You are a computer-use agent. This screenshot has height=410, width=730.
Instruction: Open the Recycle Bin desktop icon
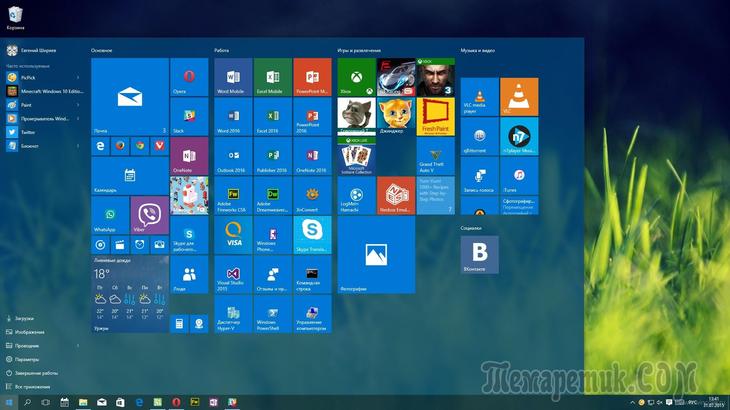pos(15,18)
